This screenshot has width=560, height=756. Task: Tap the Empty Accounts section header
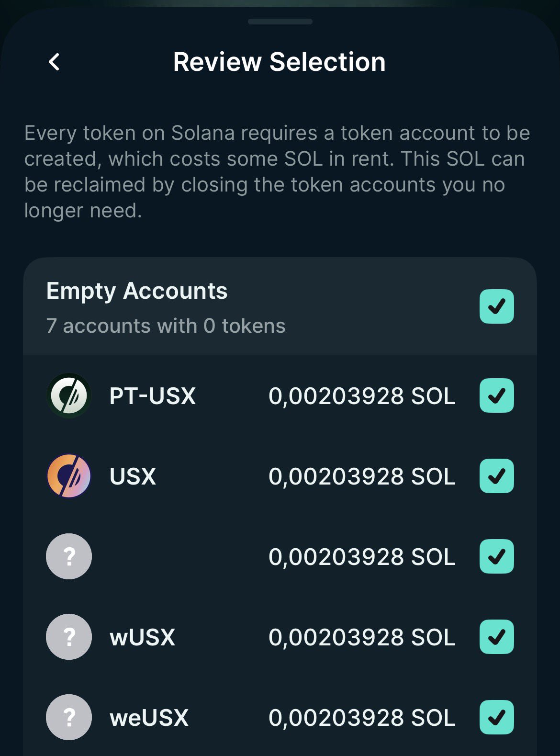(137, 291)
